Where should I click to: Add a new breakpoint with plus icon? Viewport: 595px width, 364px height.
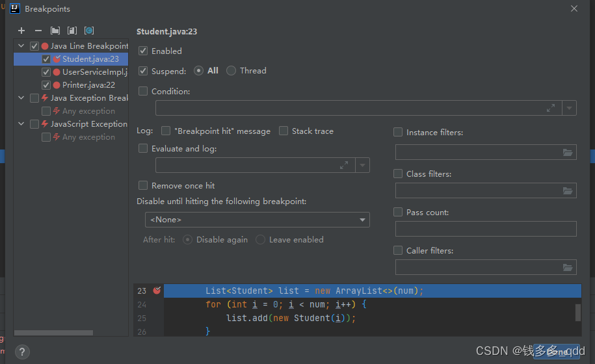point(21,31)
